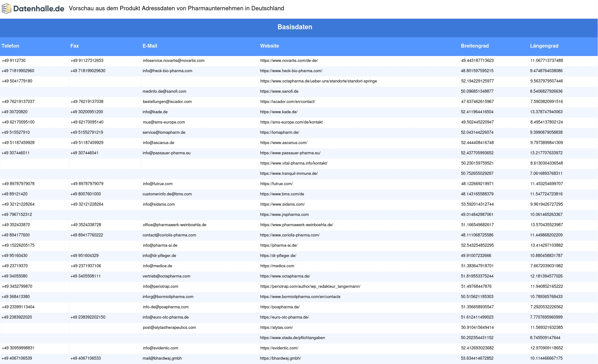
Task: Open the coriolis-pharma.com website URL
Action: [290, 235]
